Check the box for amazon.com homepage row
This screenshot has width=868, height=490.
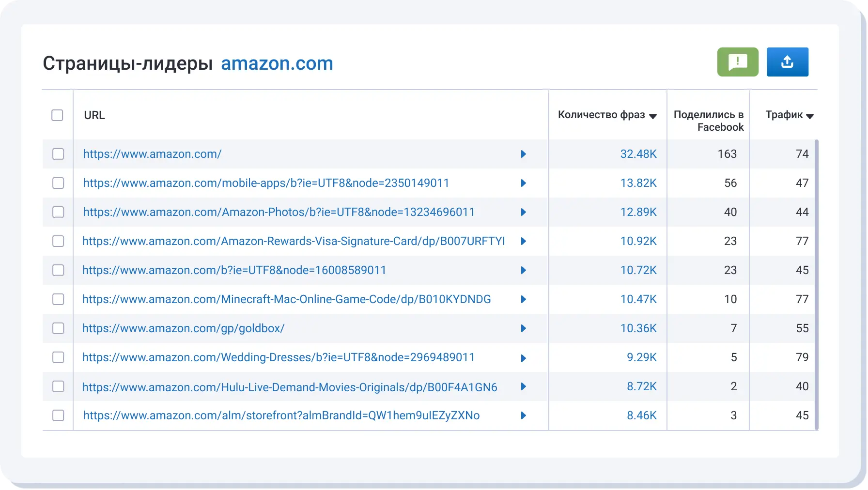58,154
